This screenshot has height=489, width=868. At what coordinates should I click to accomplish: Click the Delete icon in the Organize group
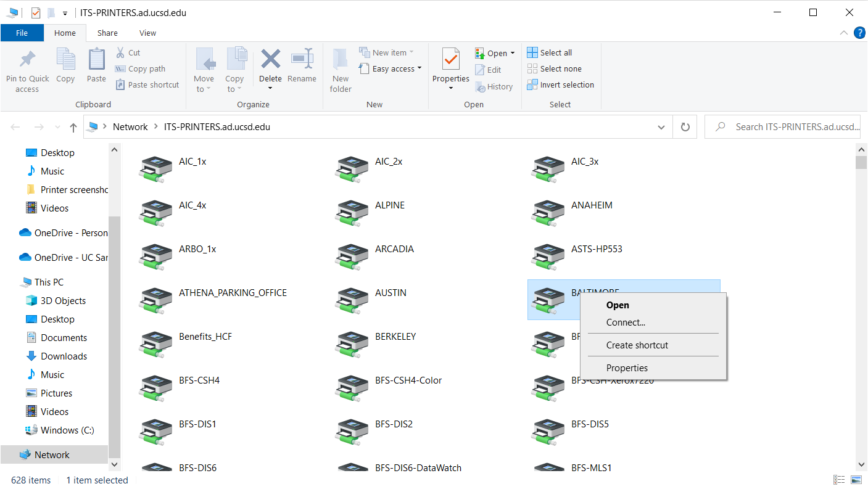[270, 60]
